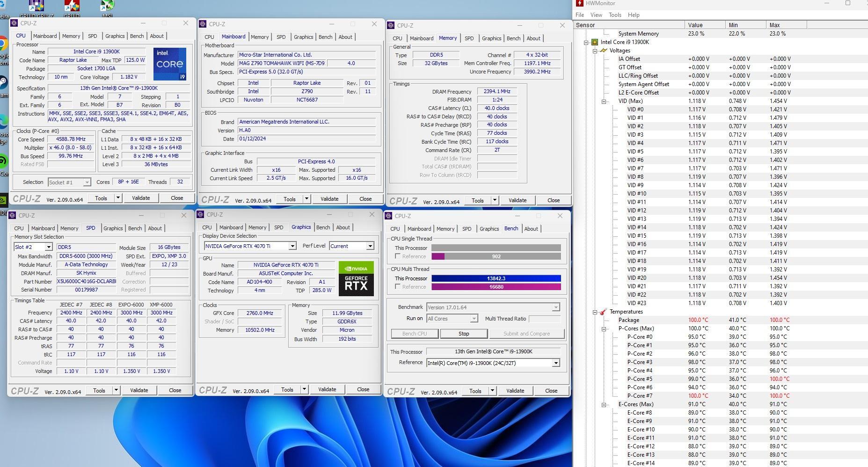The image size is (868, 467).
Task: Tick the Reference checkbox under CPU Multi Thread
Action: [x=398, y=286]
